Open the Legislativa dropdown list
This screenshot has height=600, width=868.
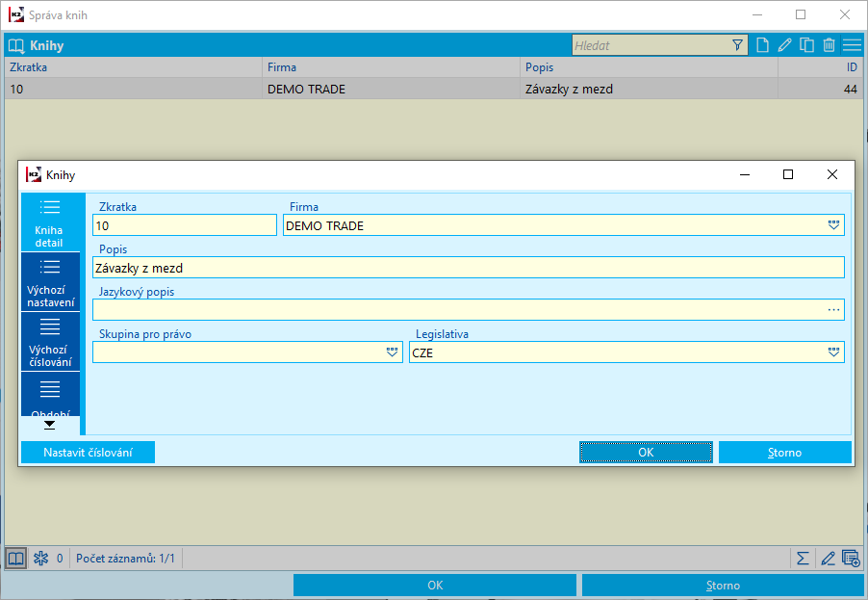pyautogui.click(x=833, y=352)
